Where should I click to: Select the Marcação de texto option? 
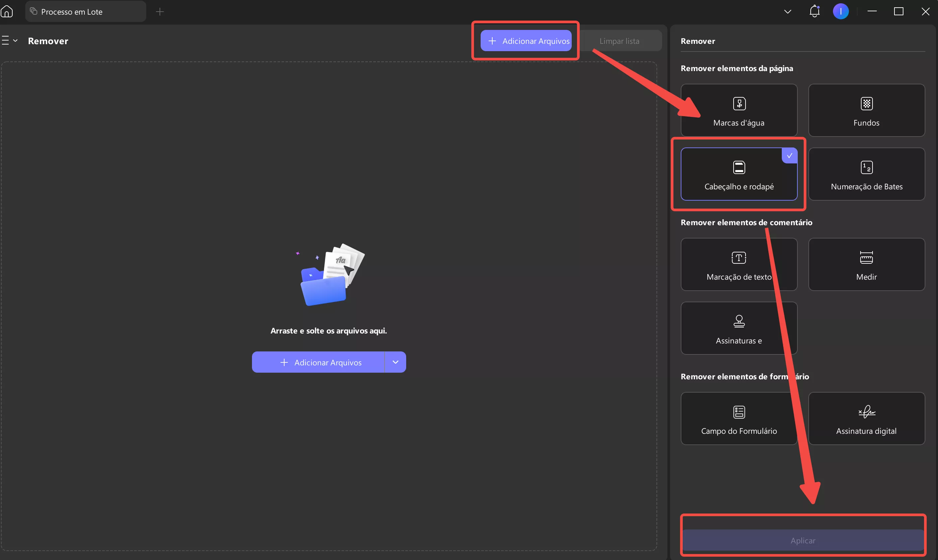739,264
